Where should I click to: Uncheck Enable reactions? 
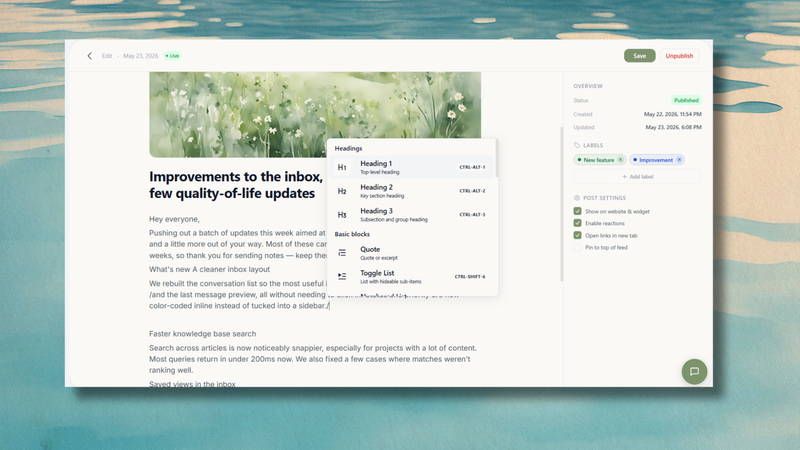[x=578, y=223]
